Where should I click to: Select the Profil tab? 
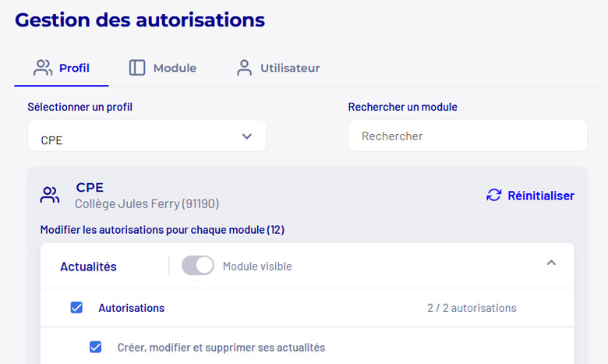click(x=62, y=68)
